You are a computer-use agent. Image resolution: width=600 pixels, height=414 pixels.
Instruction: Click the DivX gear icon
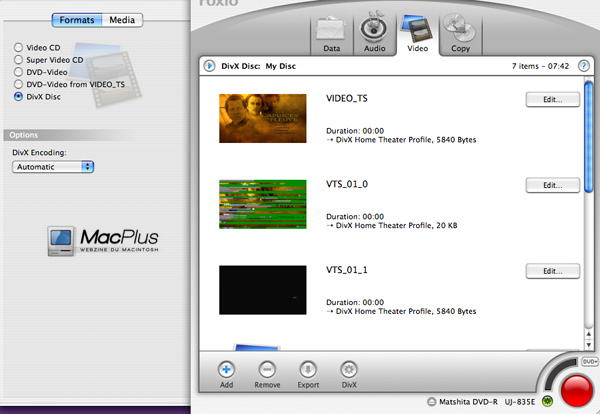(x=349, y=369)
